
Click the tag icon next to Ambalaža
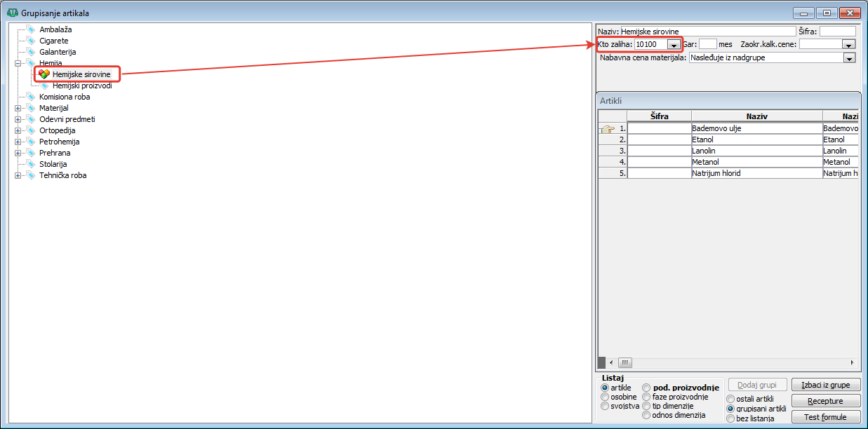pos(31,29)
